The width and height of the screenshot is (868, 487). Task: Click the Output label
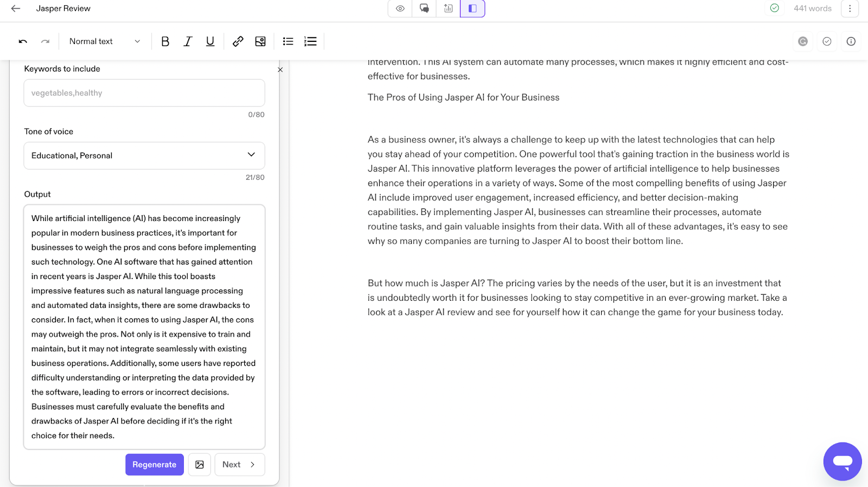click(37, 194)
